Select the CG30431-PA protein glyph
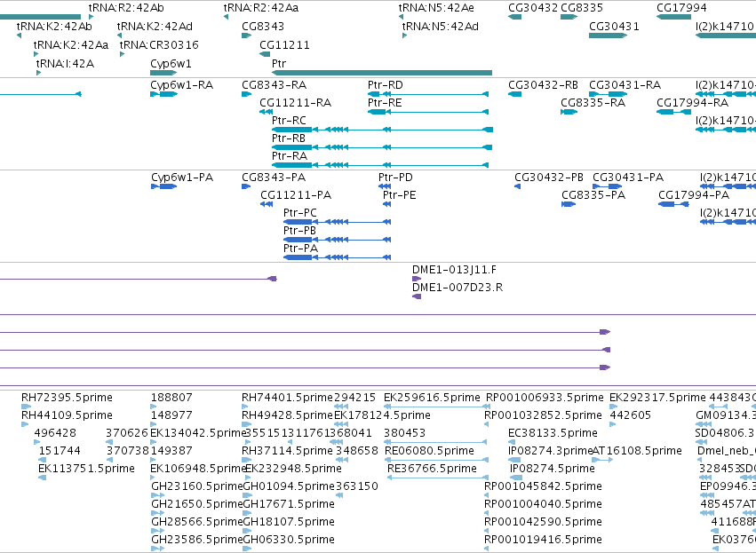756x553 pixels. (x=607, y=186)
